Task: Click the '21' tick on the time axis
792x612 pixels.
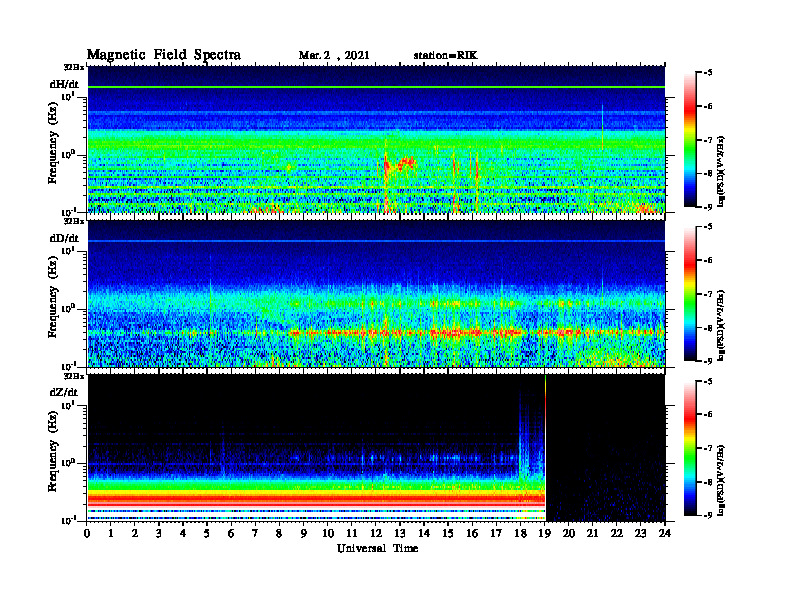Action: (592, 534)
